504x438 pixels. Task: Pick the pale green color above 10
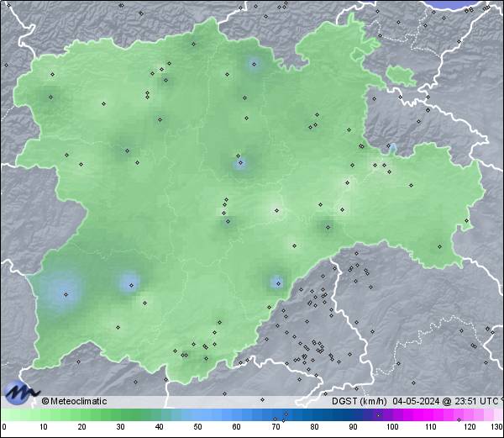tap(44, 414)
